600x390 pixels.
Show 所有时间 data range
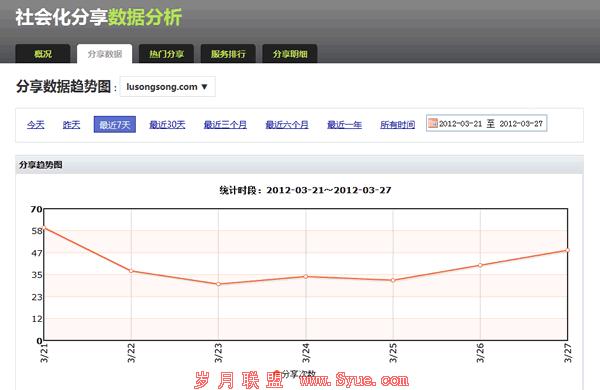coord(398,125)
